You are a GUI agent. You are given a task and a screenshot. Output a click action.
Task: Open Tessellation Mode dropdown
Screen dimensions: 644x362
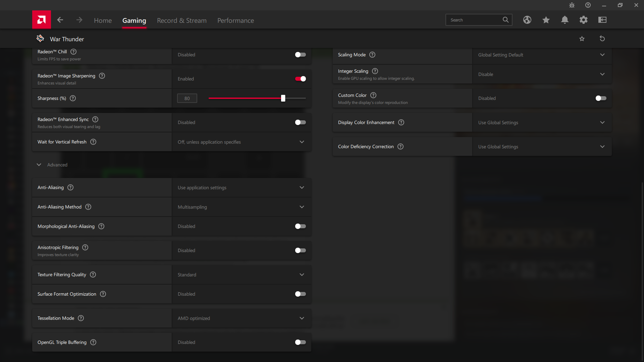coord(241,318)
